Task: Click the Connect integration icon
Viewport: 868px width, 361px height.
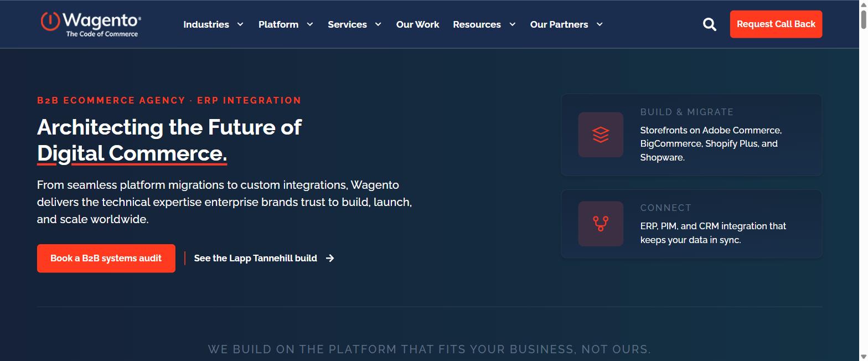Action: tap(601, 224)
